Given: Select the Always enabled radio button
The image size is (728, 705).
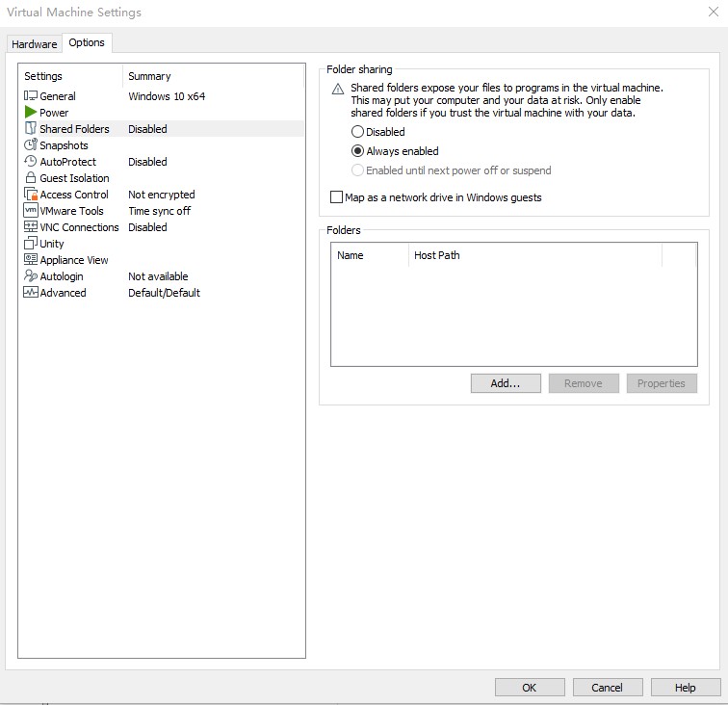Looking at the screenshot, I should tap(358, 151).
